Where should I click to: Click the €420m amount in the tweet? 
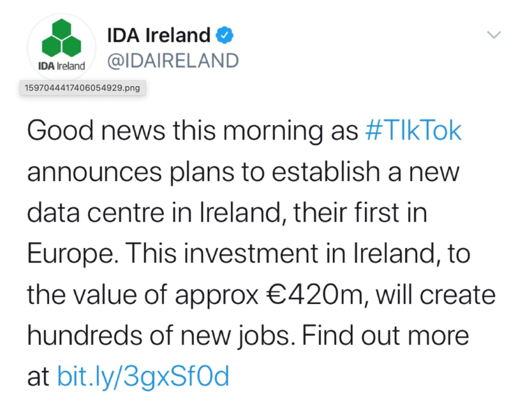point(314,294)
